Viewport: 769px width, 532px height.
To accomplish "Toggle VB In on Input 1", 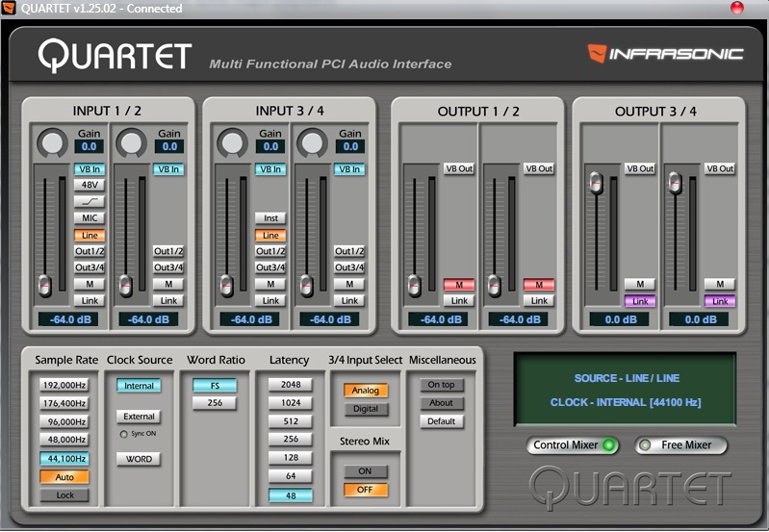I will pyautogui.click(x=90, y=169).
